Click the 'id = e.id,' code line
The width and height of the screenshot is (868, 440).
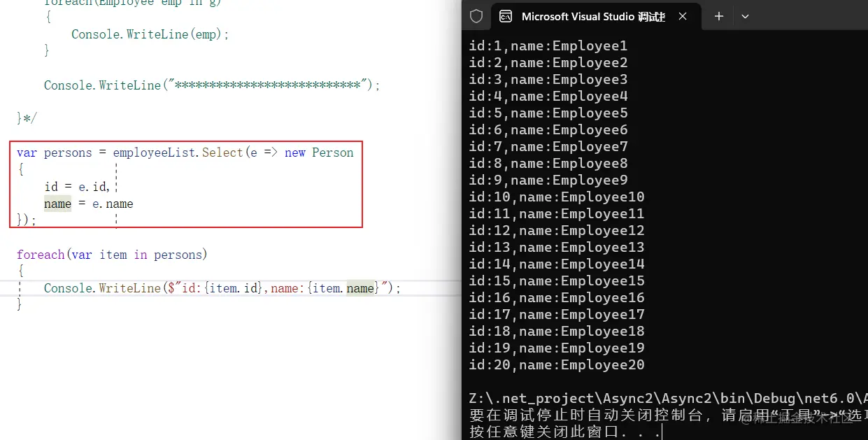tap(77, 187)
